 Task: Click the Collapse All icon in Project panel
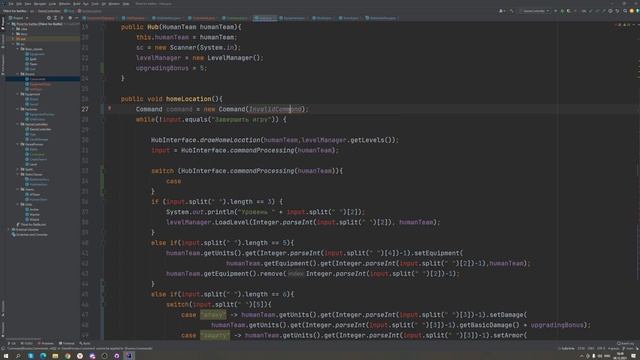(62, 18)
